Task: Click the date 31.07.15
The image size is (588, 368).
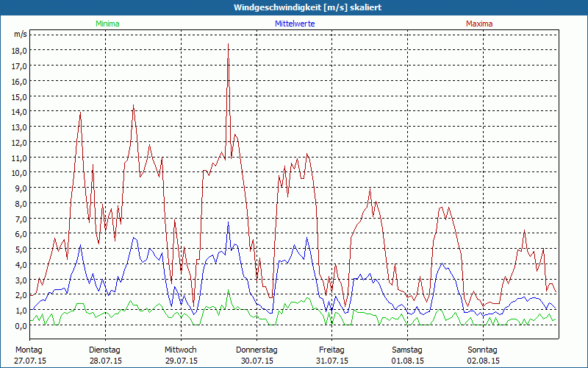Action: point(332,361)
